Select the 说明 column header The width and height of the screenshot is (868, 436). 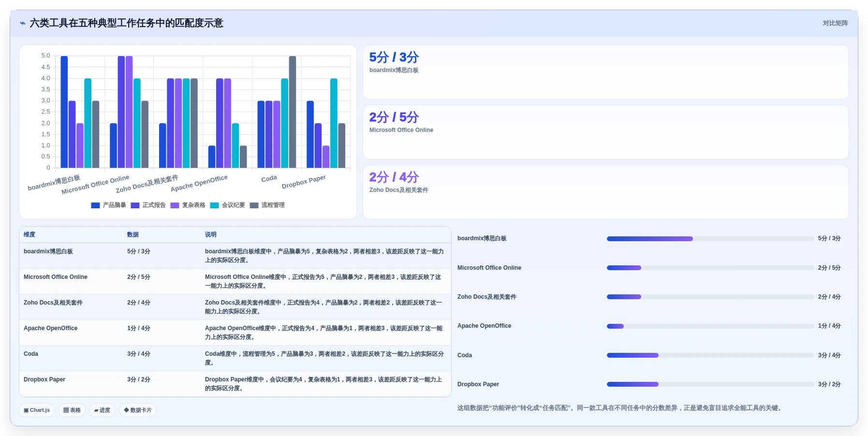(x=211, y=234)
